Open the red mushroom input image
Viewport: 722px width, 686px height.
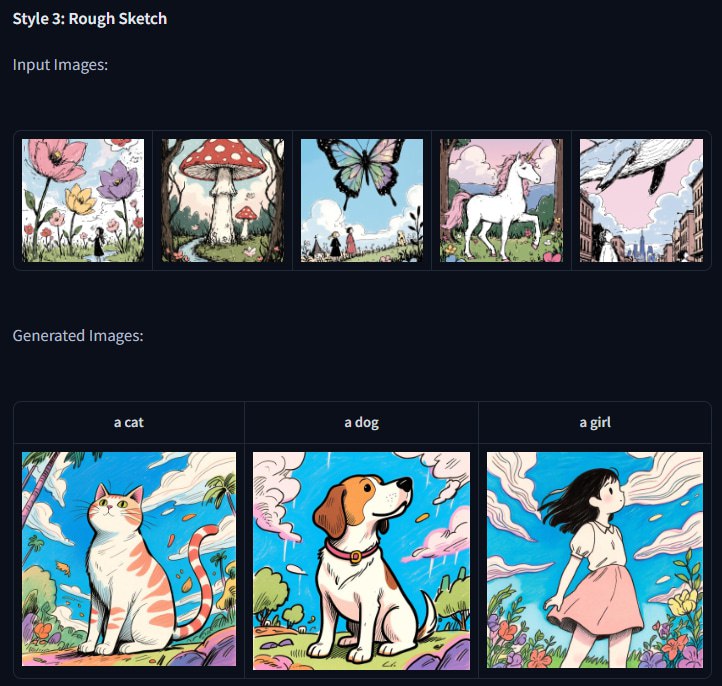point(223,200)
